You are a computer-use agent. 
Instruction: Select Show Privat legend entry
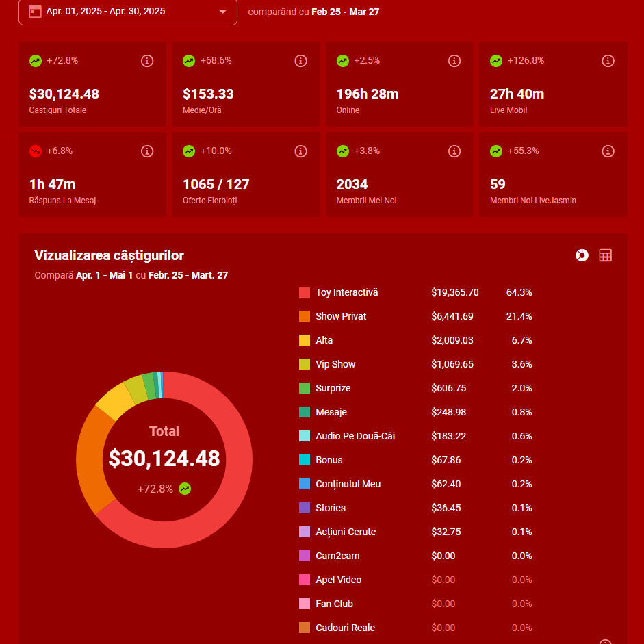pyautogui.click(x=341, y=317)
